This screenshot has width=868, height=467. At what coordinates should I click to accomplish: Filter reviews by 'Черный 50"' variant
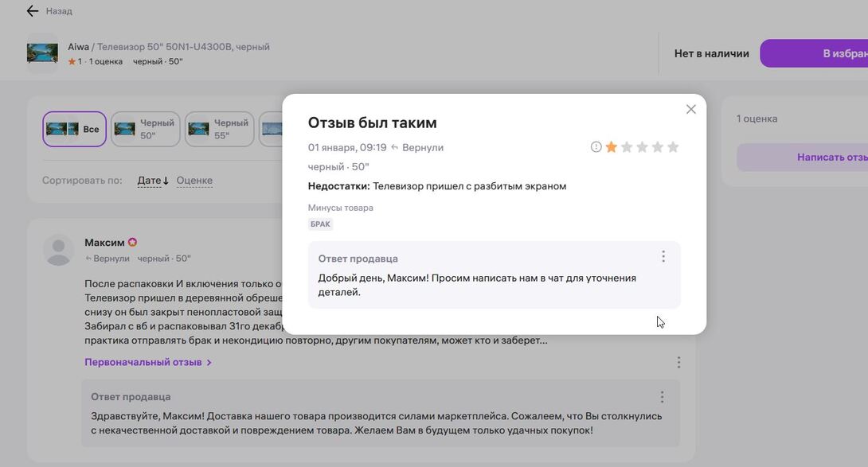click(145, 129)
